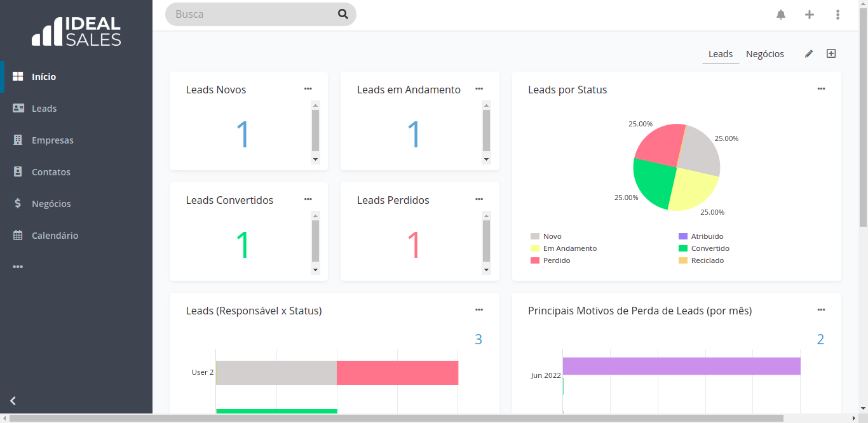Click scroll-up arrow in Leads em Andamento card
The height and width of the screenshot is (423, 868).
(x=486, y=105)
